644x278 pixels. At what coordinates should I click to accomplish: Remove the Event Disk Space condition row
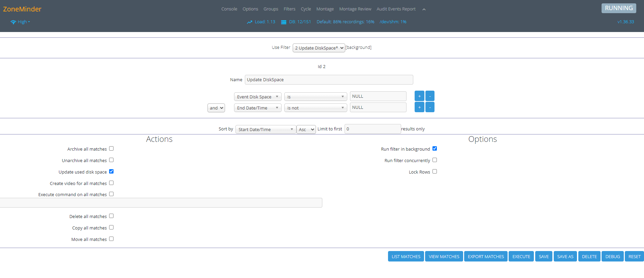pyautogui.click(x=430, y=96)
